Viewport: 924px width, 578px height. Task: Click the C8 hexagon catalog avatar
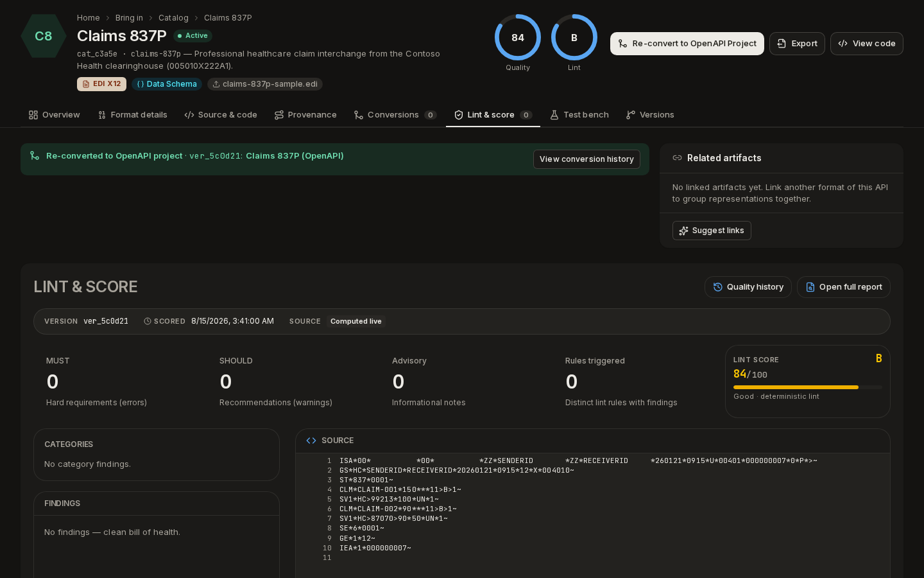coord(44,36)
